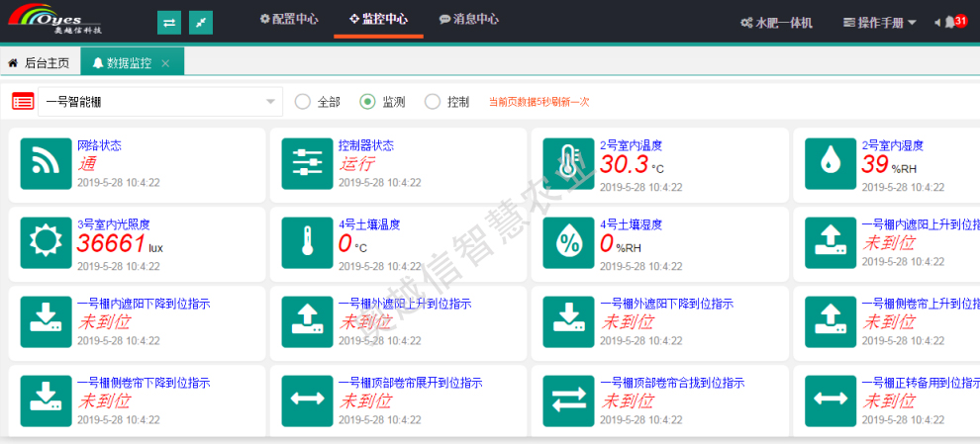Click the 2号室内湿度 water drop icon

click(x=831, y=163)
